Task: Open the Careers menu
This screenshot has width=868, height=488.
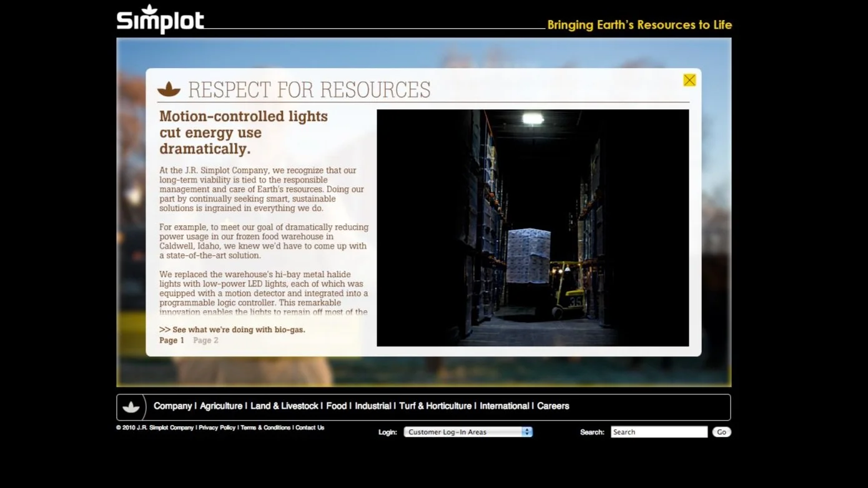Action: pyautogui.click(x=553, y=406)
